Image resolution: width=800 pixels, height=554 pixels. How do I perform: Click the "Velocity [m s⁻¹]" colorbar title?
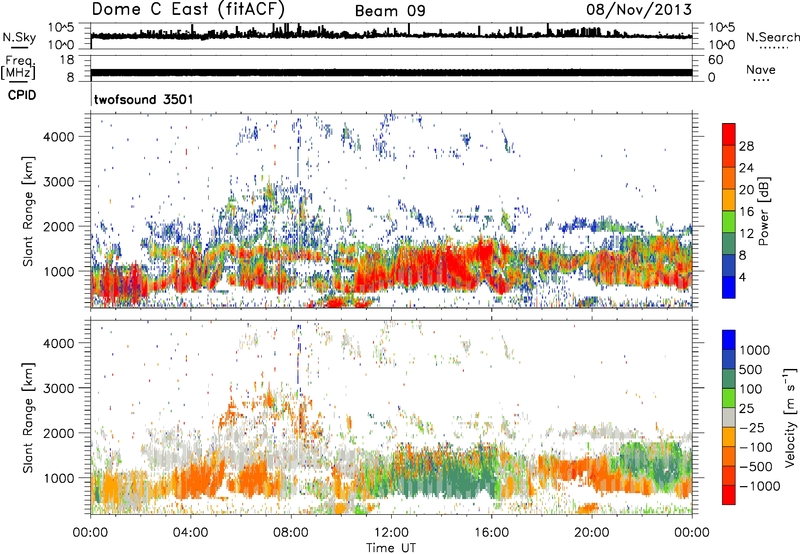pos(790,418)
